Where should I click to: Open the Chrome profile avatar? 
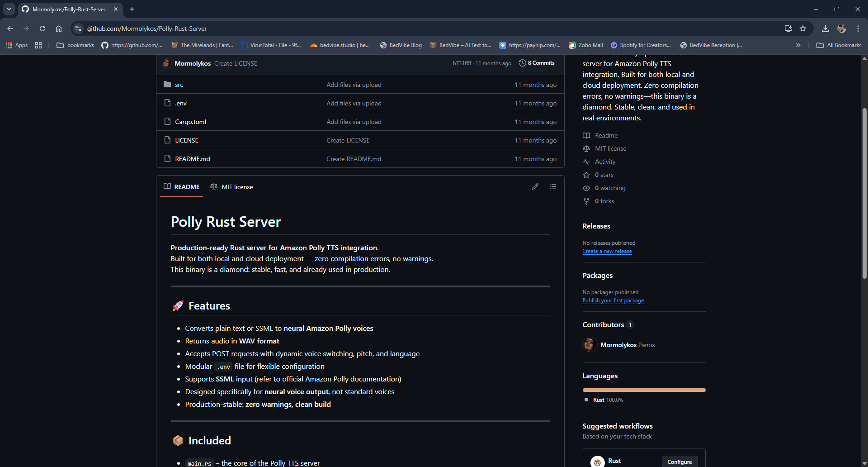click(x=842, y=29)
